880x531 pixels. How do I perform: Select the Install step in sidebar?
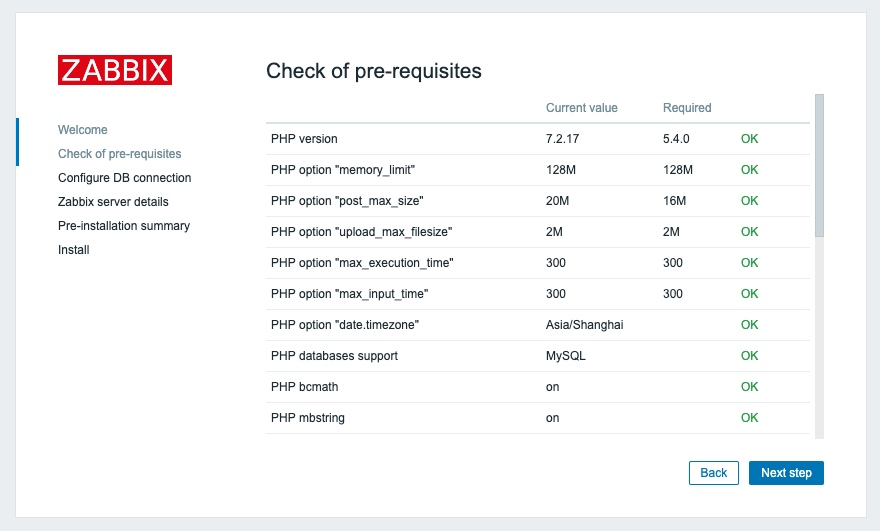(73, 250)
